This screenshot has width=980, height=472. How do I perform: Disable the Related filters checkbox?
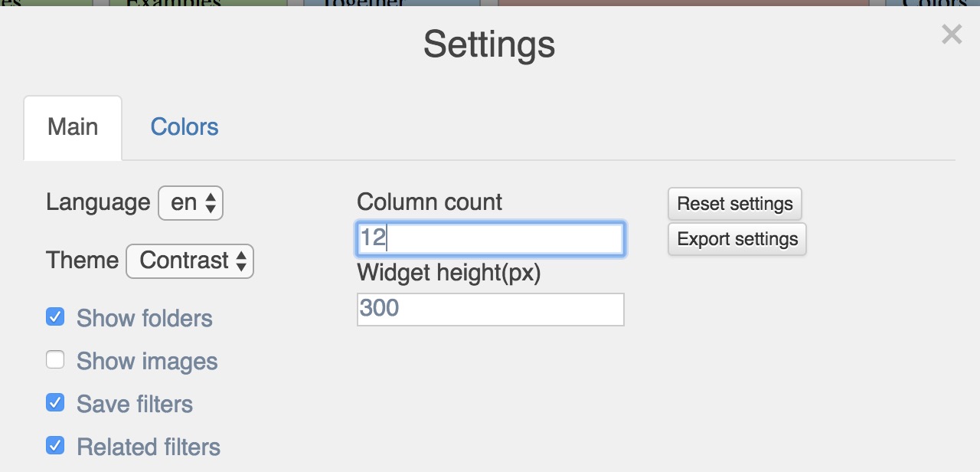[x=55, y=446]
